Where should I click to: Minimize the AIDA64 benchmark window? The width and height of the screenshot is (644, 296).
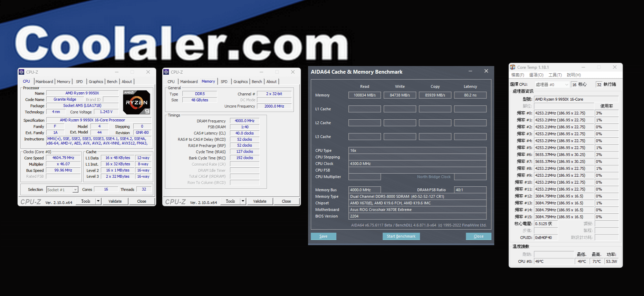pos(470,71)
